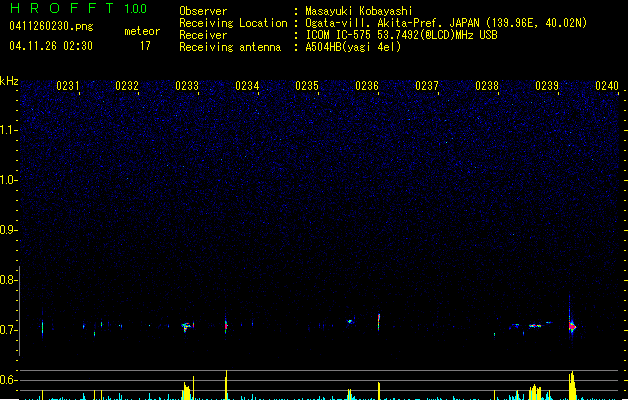Click the 0238 time marker

pos(487,86)
